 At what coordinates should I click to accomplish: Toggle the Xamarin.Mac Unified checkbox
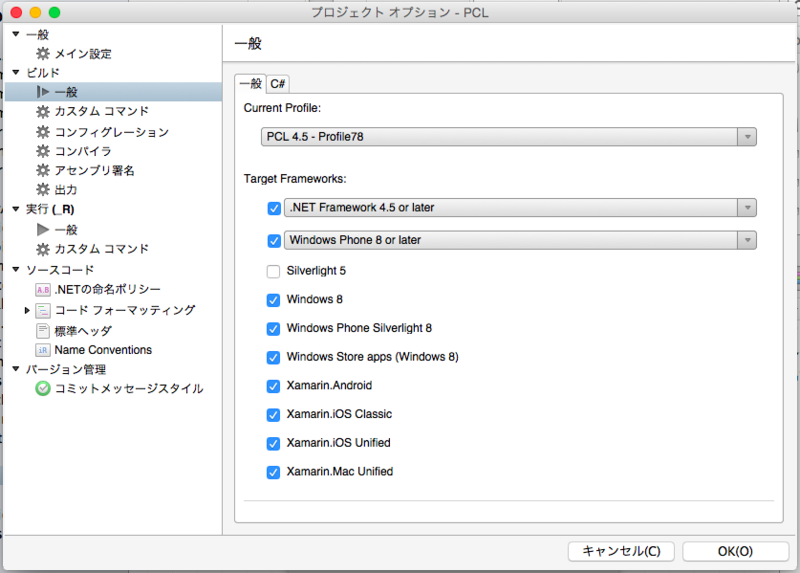[x=273, y=472]
